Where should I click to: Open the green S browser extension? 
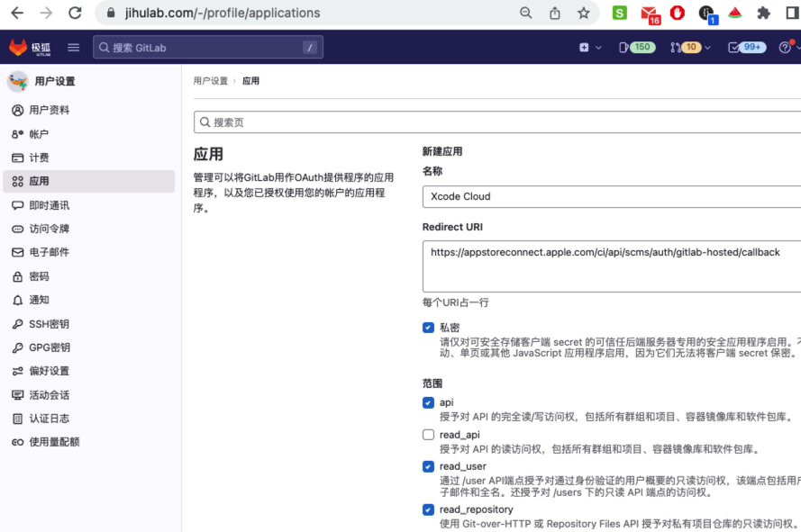tap(619, 13)
